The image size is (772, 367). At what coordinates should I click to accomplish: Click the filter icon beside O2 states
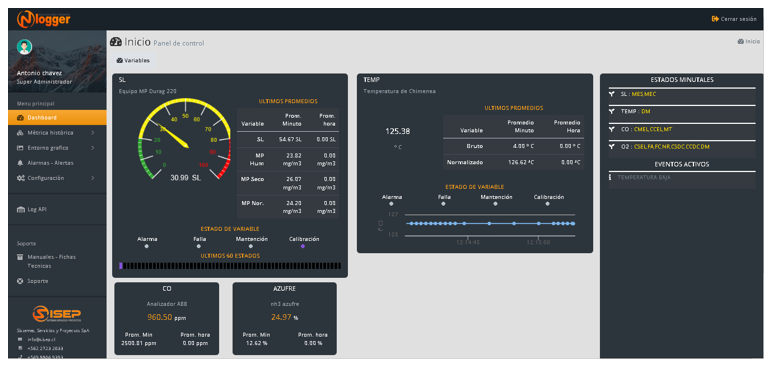pos(611,147)
